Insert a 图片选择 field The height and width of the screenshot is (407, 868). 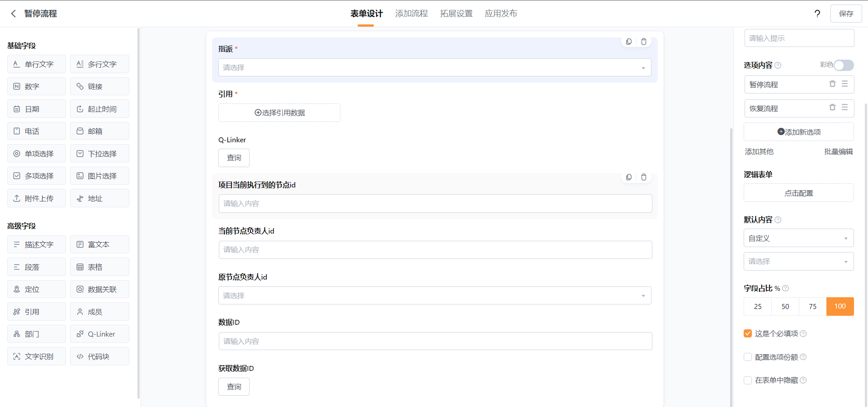(99, 176)
